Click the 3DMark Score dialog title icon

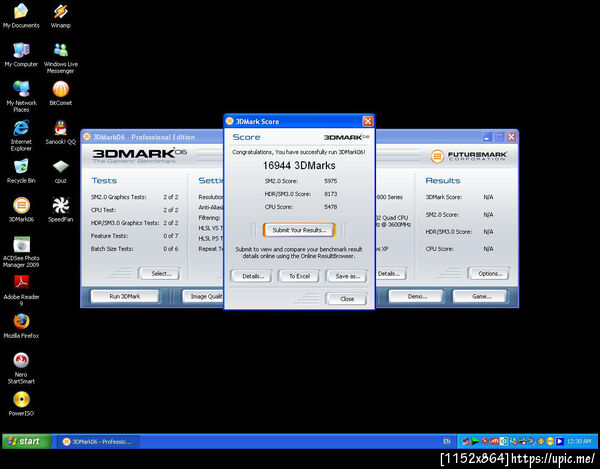pos(230,121)
